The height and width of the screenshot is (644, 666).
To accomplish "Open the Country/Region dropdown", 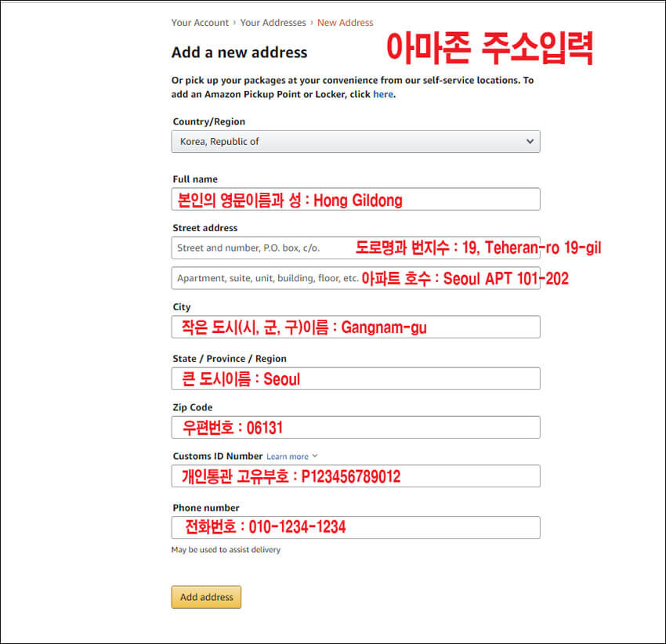I will point(356,142).
